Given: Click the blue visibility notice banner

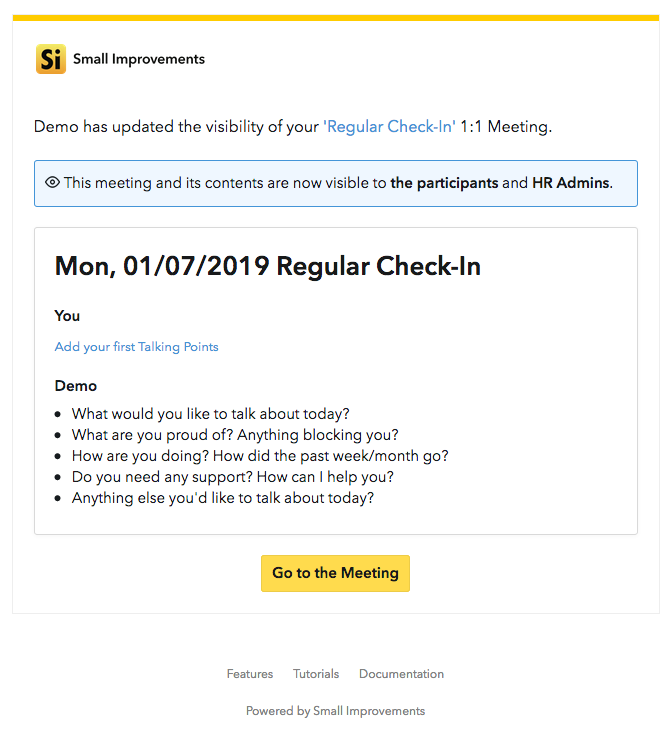Looking at the screenshot, I should click(x=336, y=183).
